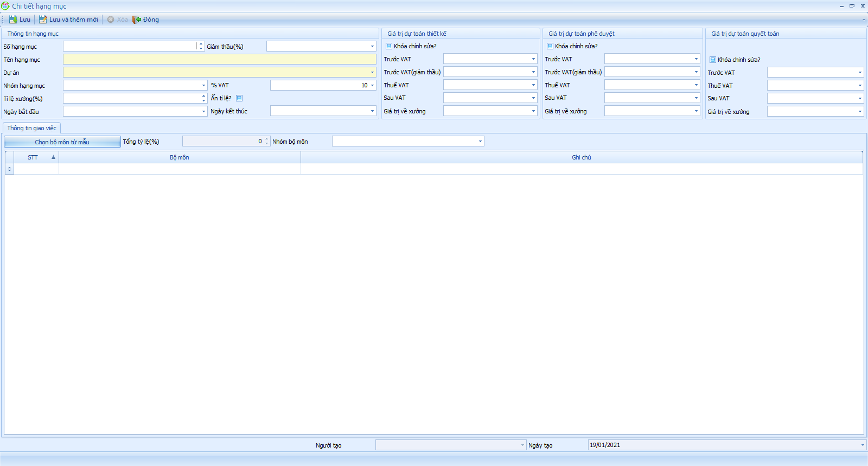
Task: Restore the window using title bar button
Action: pyautogui.click(x=852, y=6)
